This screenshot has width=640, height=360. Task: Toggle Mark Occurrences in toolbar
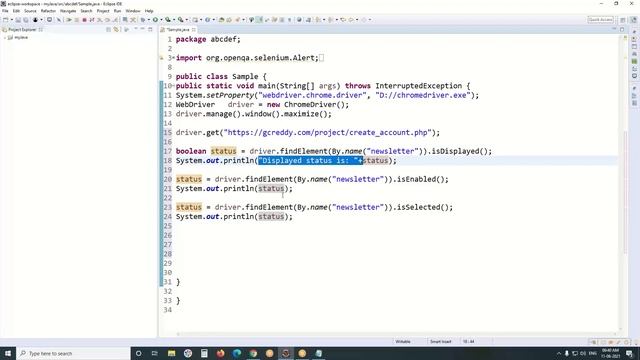259,20
